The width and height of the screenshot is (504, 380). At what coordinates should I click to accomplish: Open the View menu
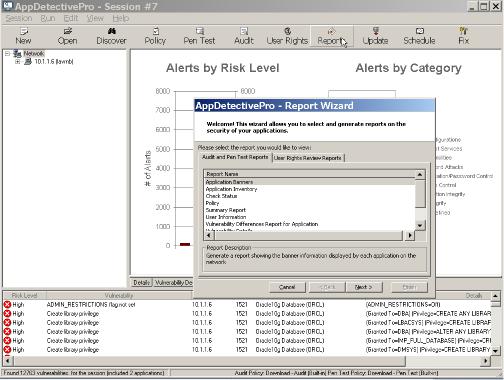(95, 18)
